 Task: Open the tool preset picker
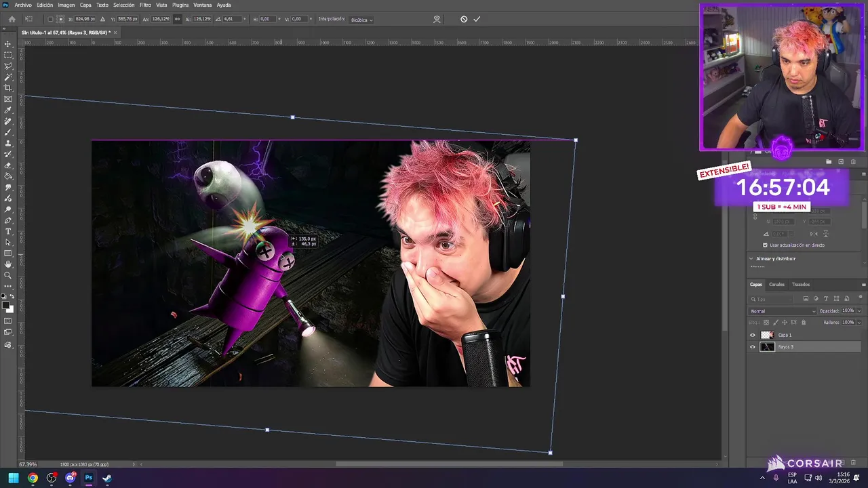point(28,19)
